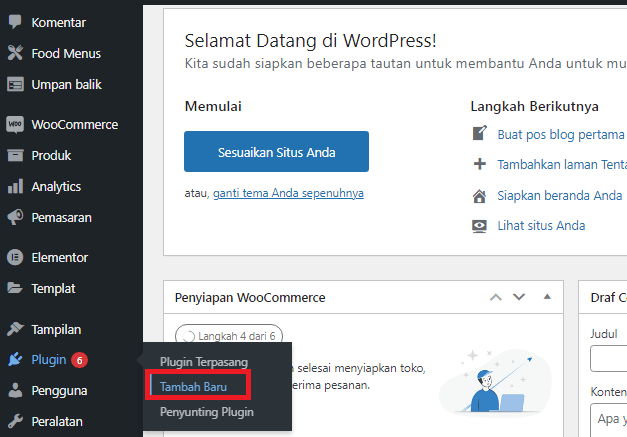Click the WooCommerce Woo icon
Viewport: 627px width, 437px height.
pyautogui.click(x=15, y=124)
